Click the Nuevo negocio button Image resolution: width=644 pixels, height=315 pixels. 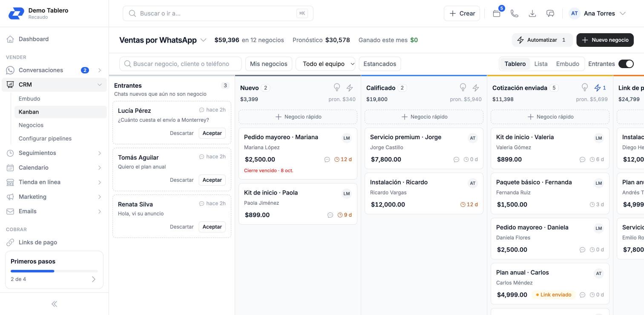point(605,40)
